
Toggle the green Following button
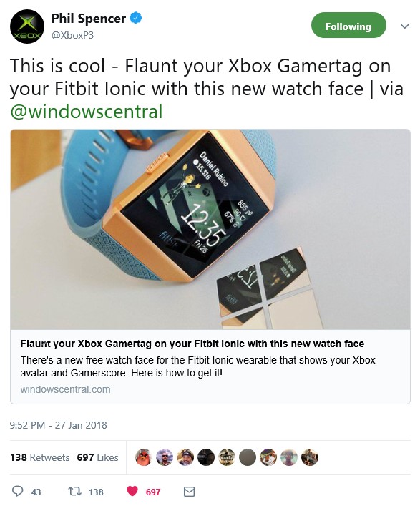click(348, 25)
